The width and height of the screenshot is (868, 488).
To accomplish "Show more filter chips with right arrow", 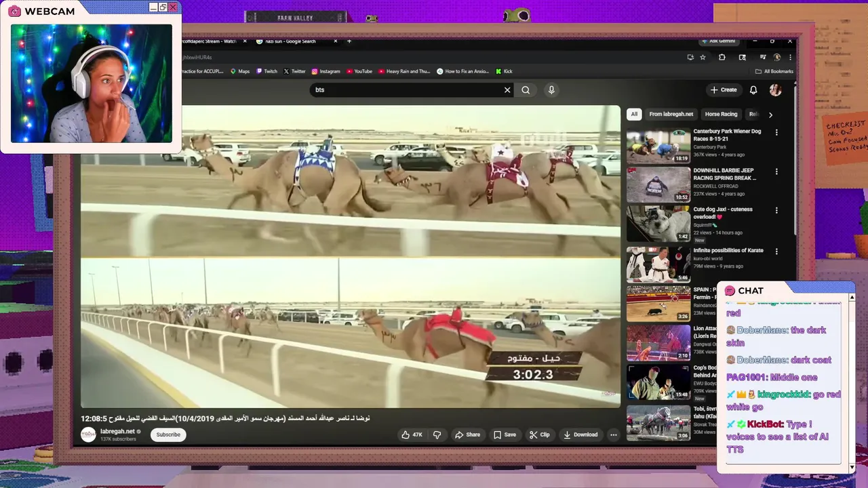I will [x=770, y=115].
